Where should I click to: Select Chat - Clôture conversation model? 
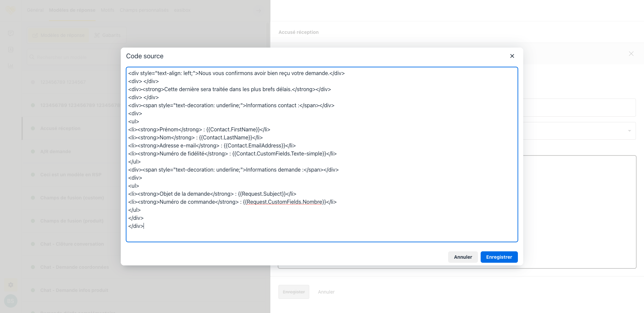(72, 244)
